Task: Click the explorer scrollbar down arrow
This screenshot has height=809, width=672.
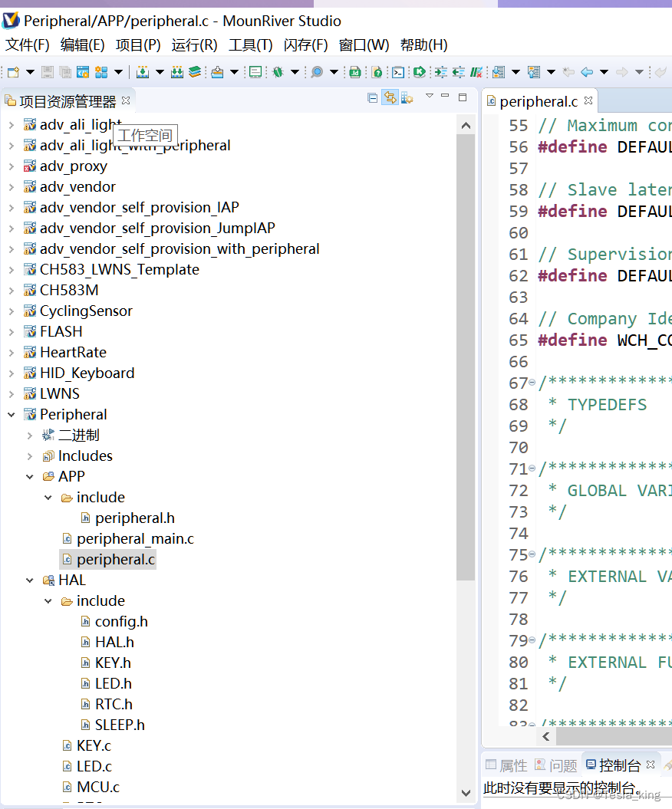Action: tap(466, 793)
